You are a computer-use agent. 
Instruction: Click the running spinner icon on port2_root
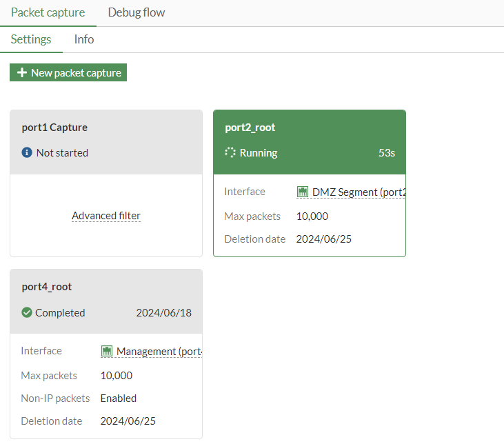coord(230,153)
